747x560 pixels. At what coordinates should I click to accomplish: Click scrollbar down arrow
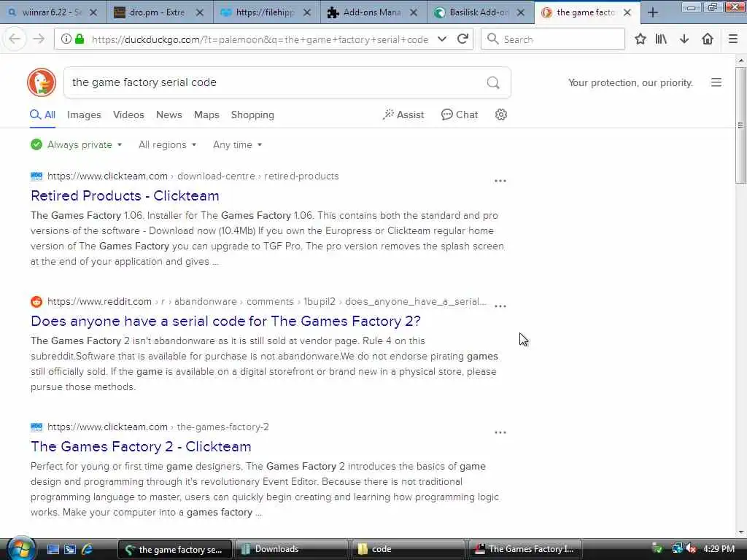coord(740,532)
